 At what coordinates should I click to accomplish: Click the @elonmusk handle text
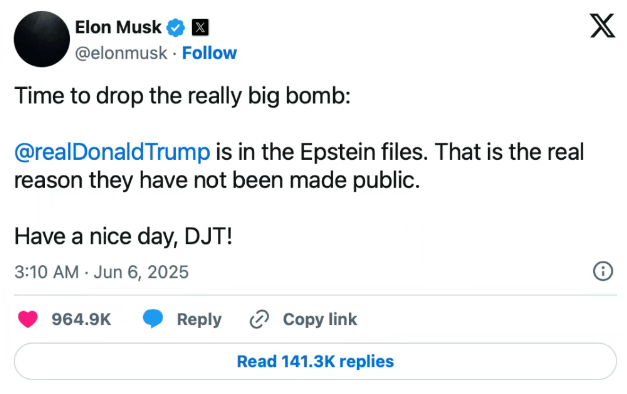121,53
